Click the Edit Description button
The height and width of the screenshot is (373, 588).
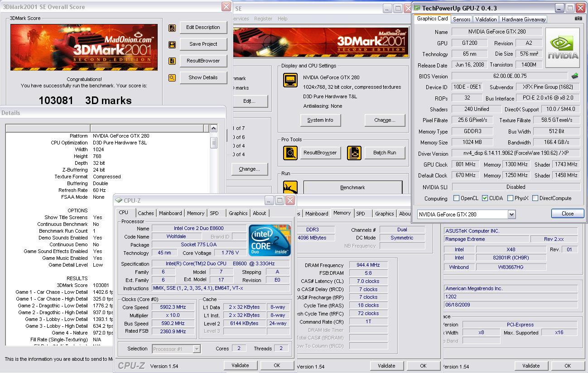[203, 27]
